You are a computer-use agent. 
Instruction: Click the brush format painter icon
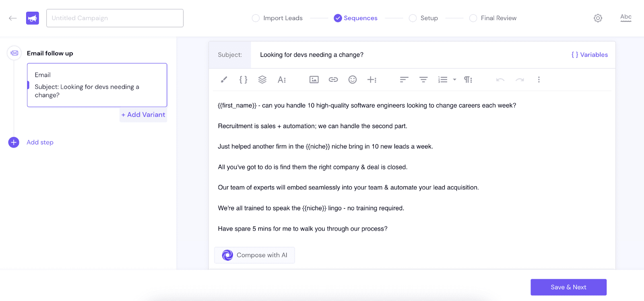[x=224, y=80]
